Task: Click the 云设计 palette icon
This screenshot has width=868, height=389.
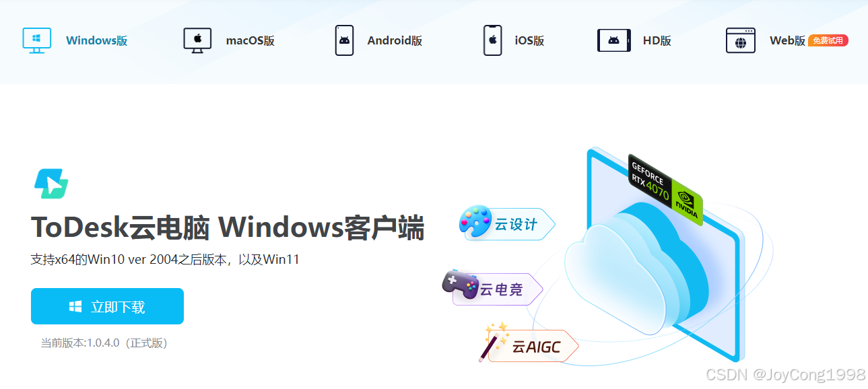Action: point(476,223)
